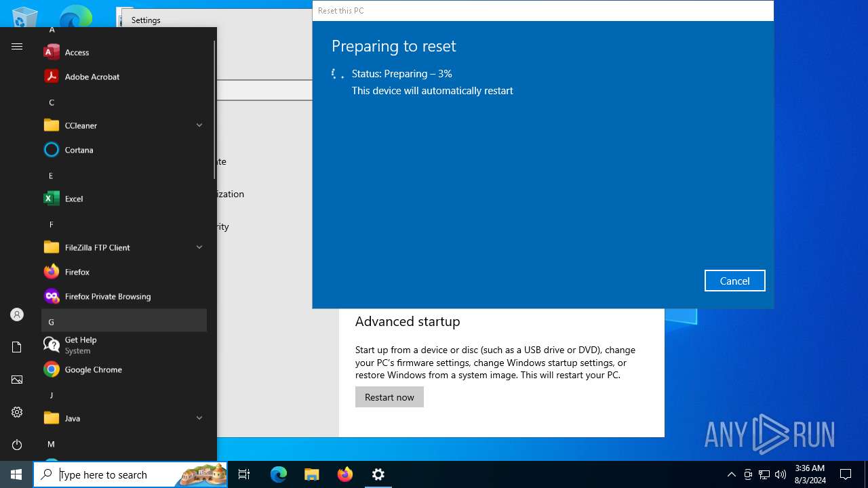Screen dimensions: 868x488
Task: Open Excel from the Start menu
Action: [x=124, y=199]
